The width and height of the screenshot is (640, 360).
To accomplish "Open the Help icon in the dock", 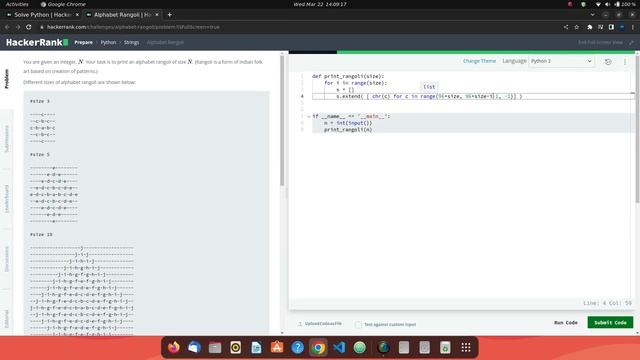I will 298,347.
